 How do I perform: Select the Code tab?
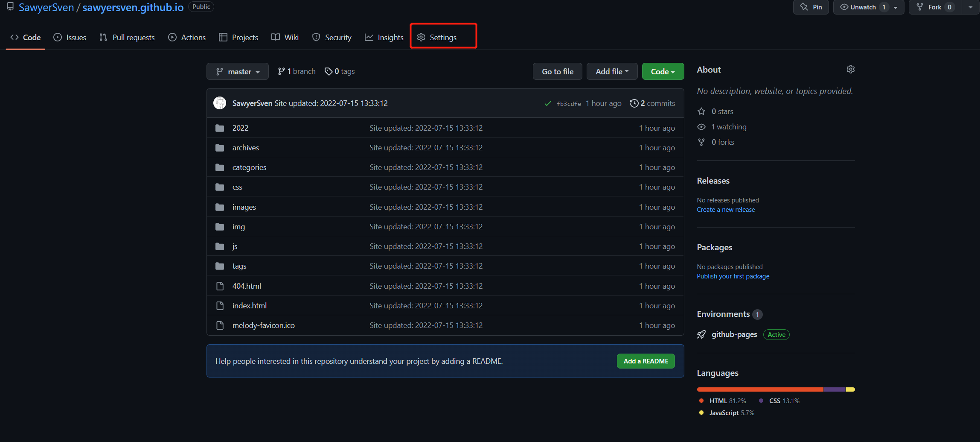pyautogui.click(x=26, y=37)
